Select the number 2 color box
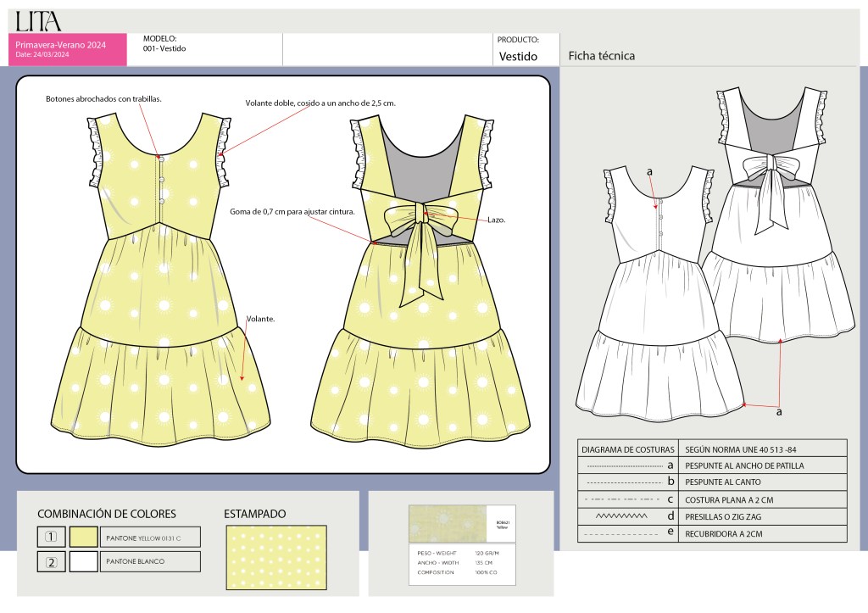This screenshot has height=613, width=868. pos(50,561)
